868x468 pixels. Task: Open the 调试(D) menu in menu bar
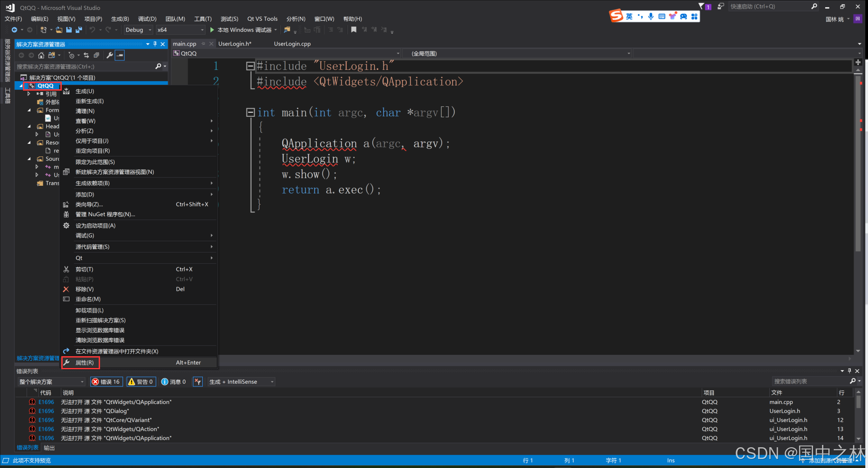click(147, 18)
